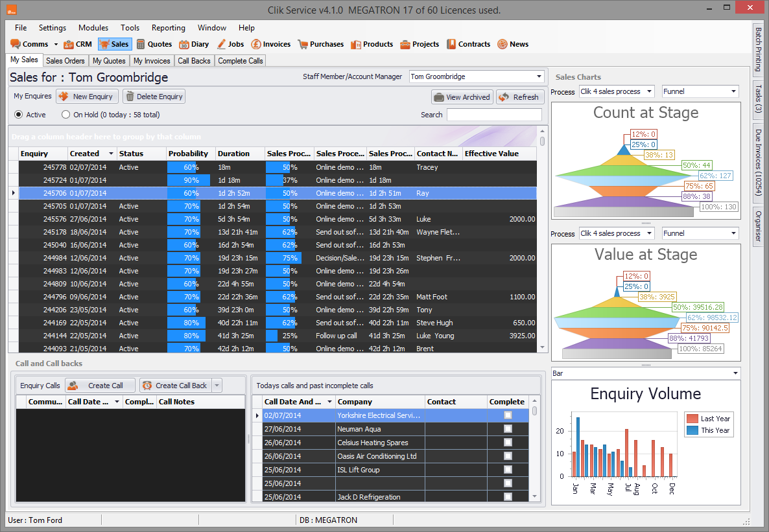Click sales process bar of enquiry 244984
The height and width of the screenshot is (532, 769).
point(284,258)
